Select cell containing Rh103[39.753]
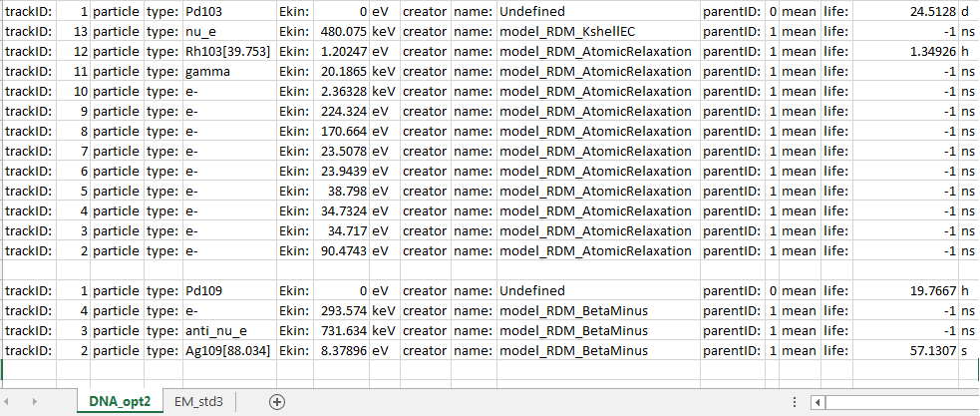Screen dimensions: 980x416 (230, 51)
